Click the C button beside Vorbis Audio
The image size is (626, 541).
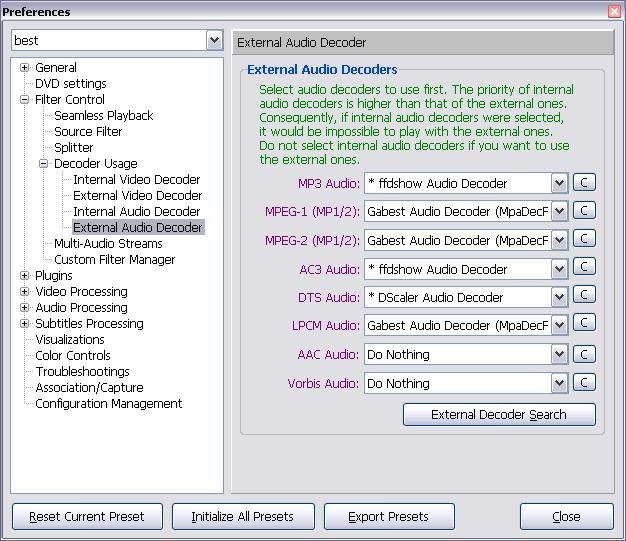585,383
